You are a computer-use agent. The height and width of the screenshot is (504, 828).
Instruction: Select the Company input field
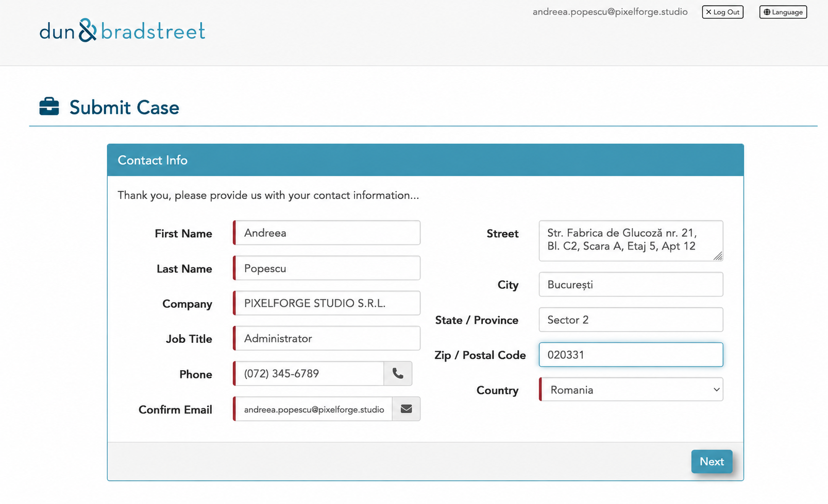pos(327,303)
